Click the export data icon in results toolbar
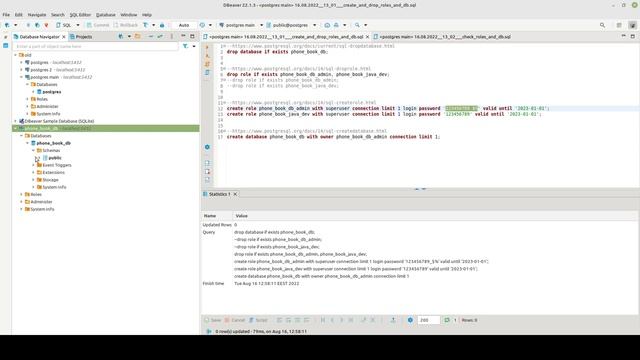The width and height of the screenshot is (640, 360). pos(393,320)
